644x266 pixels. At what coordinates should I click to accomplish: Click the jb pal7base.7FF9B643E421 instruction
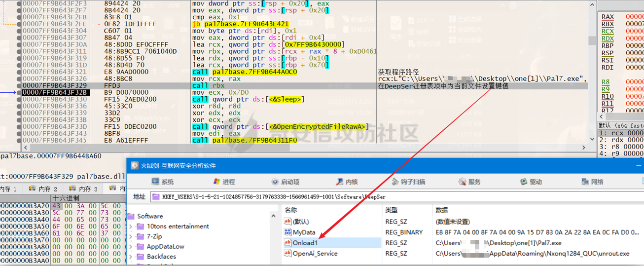[241, 24]
